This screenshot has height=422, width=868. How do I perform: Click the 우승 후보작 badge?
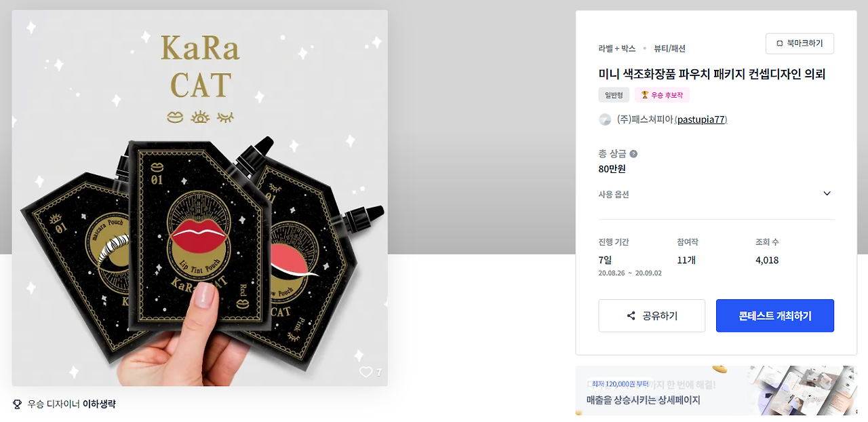[x=662, y=95]
